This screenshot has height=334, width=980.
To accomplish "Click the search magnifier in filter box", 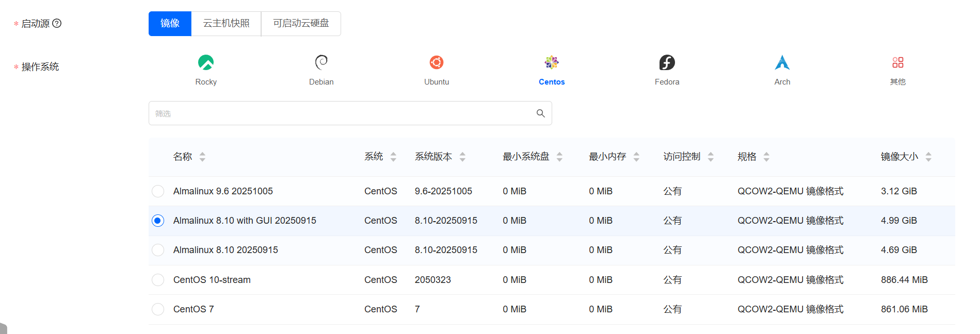I will click(540, 113).
